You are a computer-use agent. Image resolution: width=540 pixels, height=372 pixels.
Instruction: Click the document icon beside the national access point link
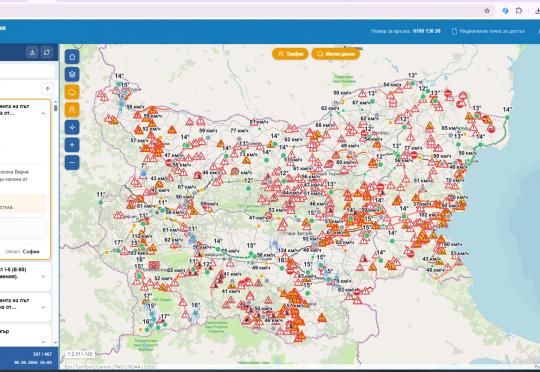454,31
